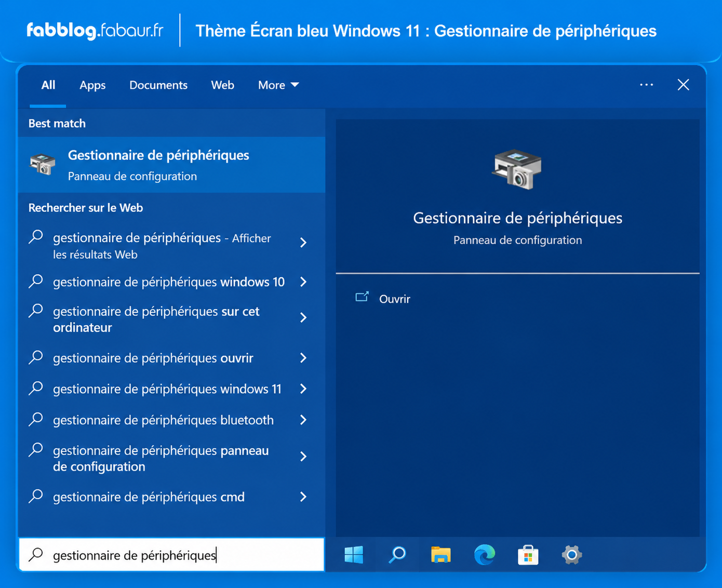
Task: Open Best match Gestionnaire de périphériques result
Action: click(171, 165)
